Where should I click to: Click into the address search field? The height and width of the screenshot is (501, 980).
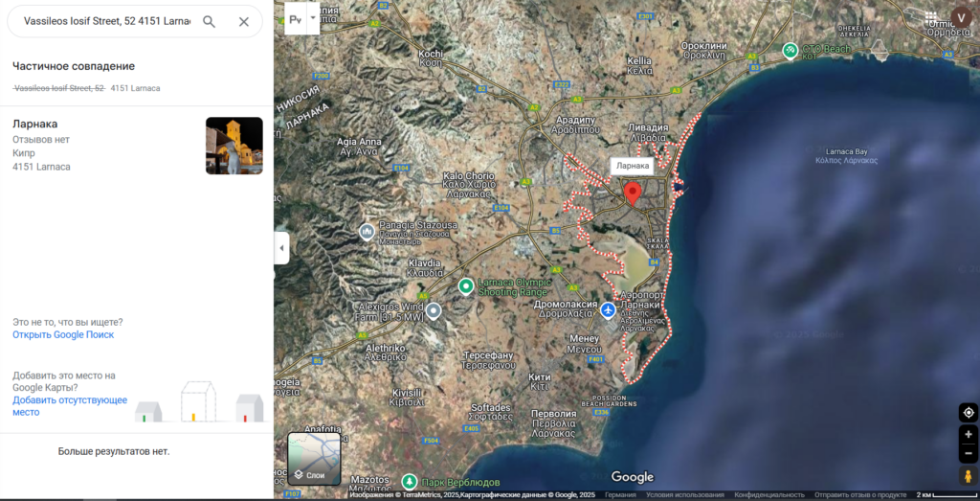[105, 21]
